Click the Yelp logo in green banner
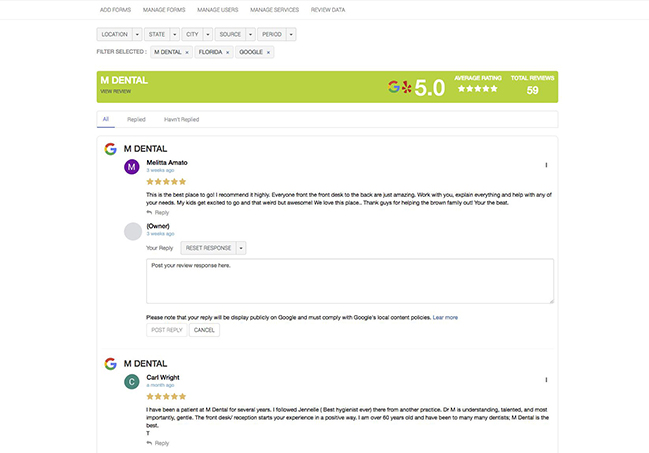Viewport: 649px width, 453px height. (x=406, y=87)
